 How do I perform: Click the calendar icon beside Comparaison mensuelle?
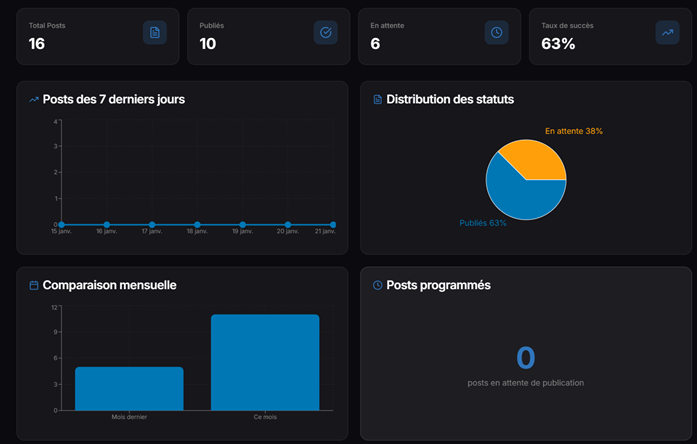pos(34,285)
